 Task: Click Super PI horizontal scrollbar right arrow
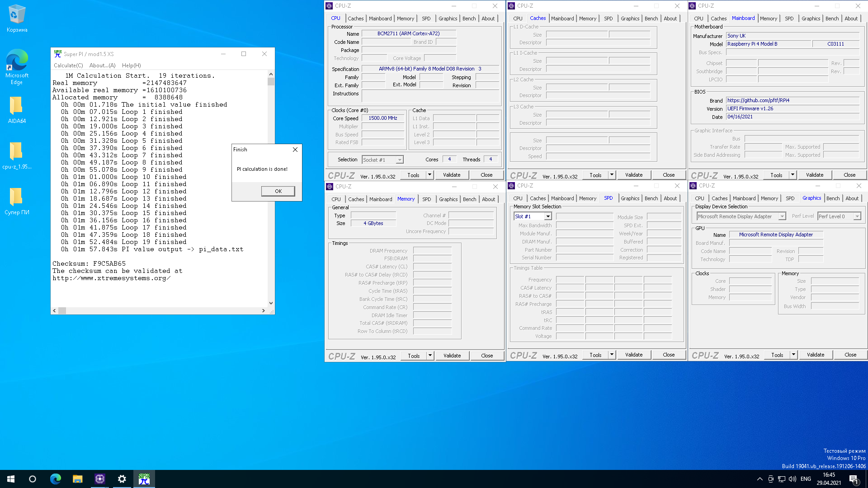pyautogui.click(x=264, y=310)
